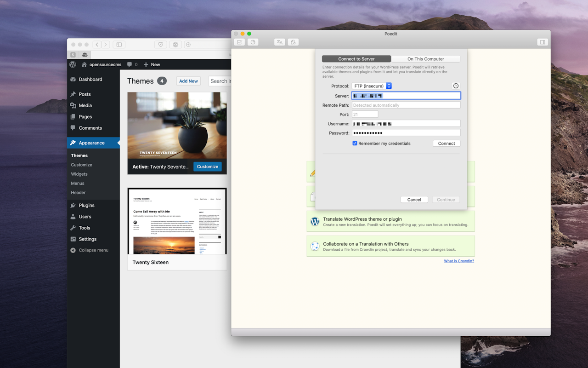Click Cancel in the Poedit connection dialog

click(x=414, y=200)
